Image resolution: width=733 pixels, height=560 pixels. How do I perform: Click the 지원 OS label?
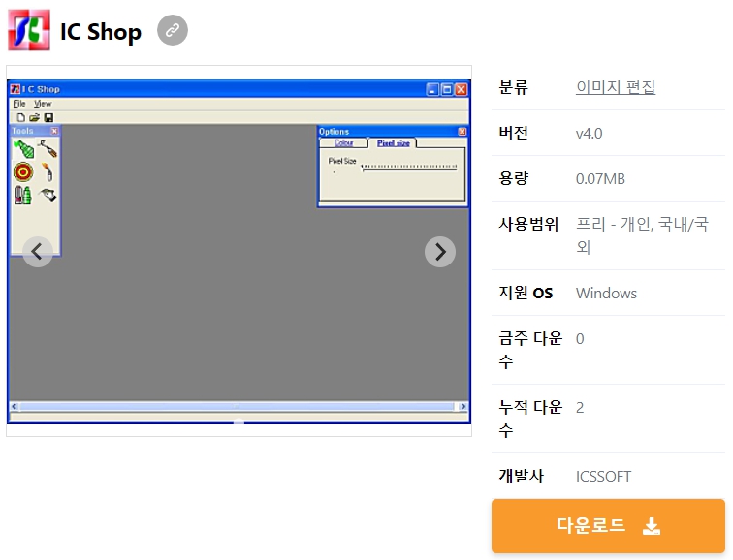click(526, 294)
